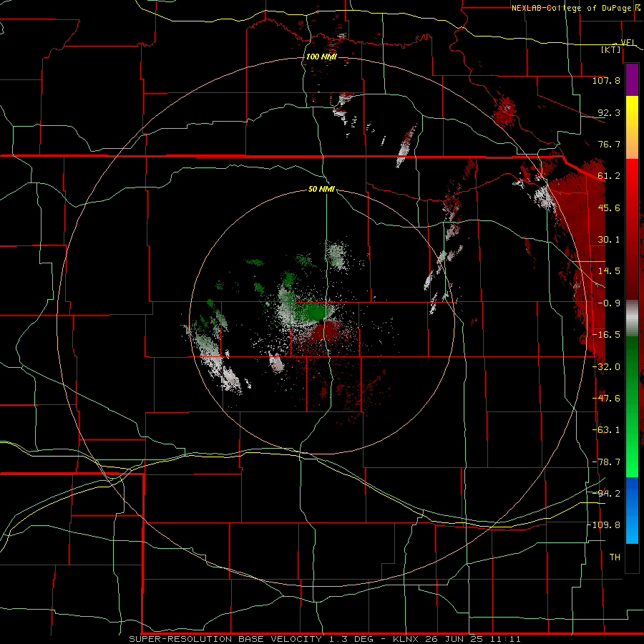Click the bright green segment of color bar
Viewport: 644px width, 644px height.
(x=632, y=406)
